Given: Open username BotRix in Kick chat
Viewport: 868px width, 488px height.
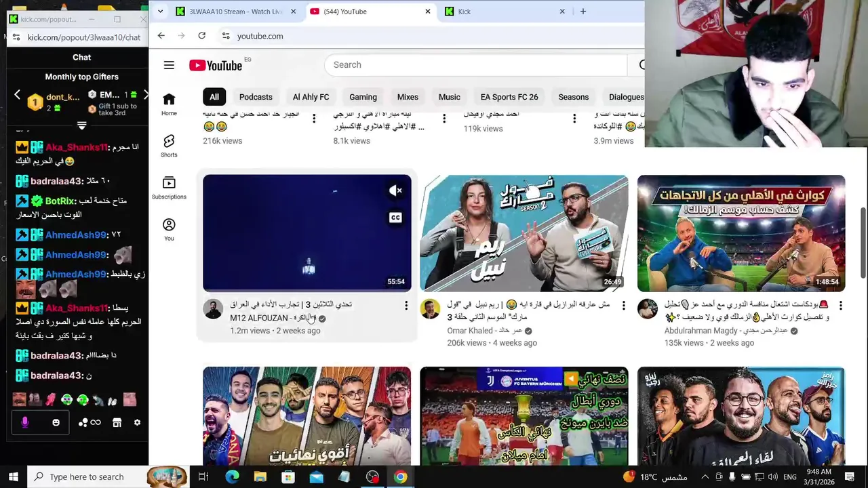Looking at the screenshot, I should 60,201.
